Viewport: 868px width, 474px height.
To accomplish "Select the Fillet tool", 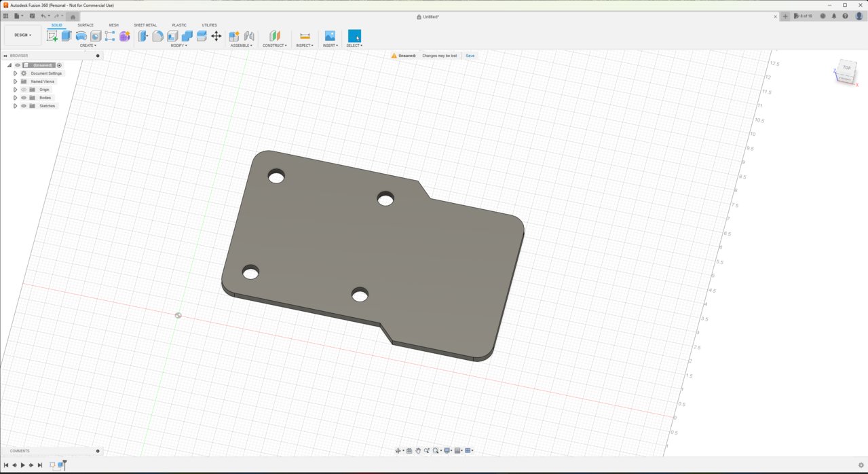I will tap(157, 36).
